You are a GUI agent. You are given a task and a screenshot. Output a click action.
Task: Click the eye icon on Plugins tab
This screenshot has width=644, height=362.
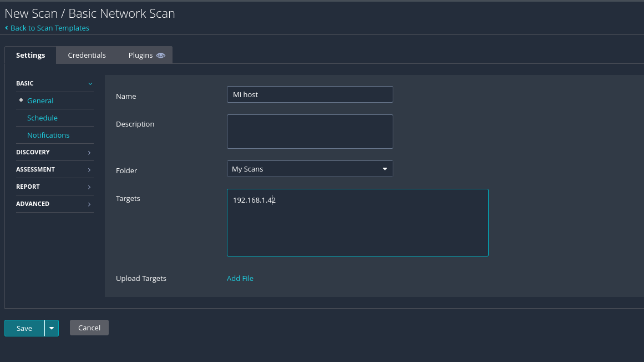click(161, 56)
